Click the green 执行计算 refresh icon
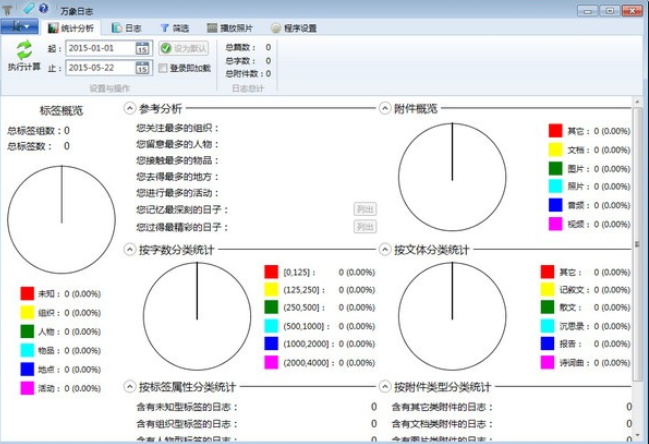Viewport: 649px width, 444px height. pyautogui.click(x=24, y=50)
